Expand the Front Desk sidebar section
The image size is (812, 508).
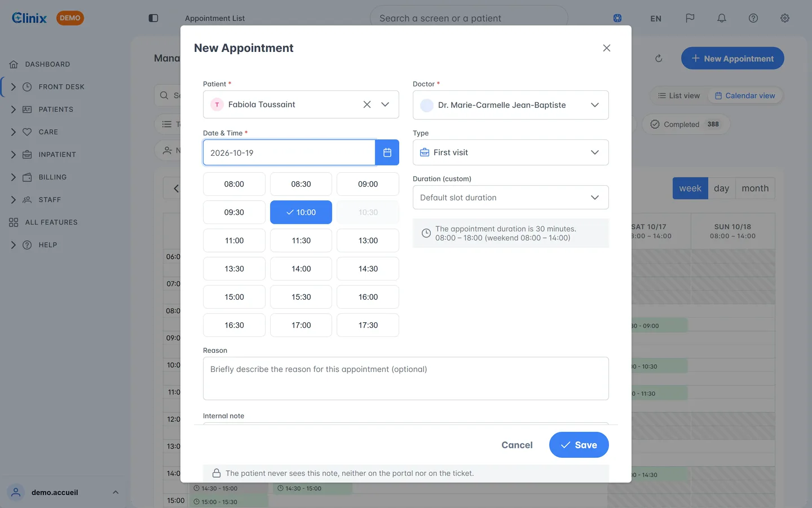(x=13, y=87)
